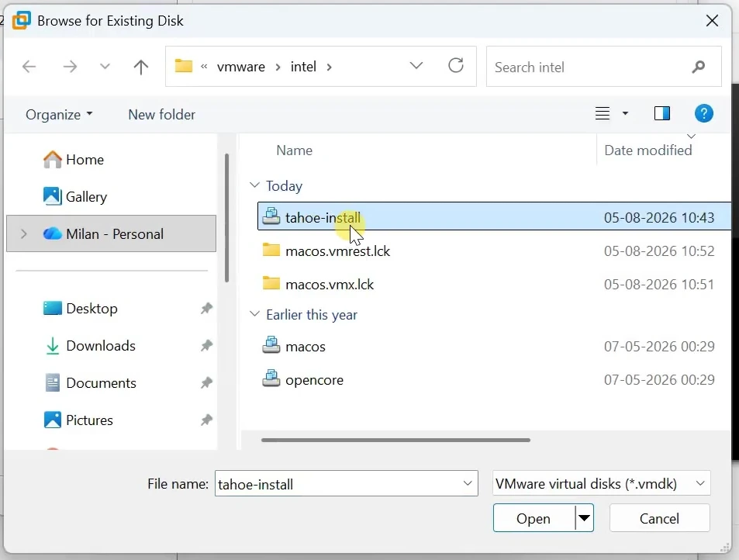Collapse Earlier this year group
739x560 pixels.
pyautogui.click(x=254, y=314)
